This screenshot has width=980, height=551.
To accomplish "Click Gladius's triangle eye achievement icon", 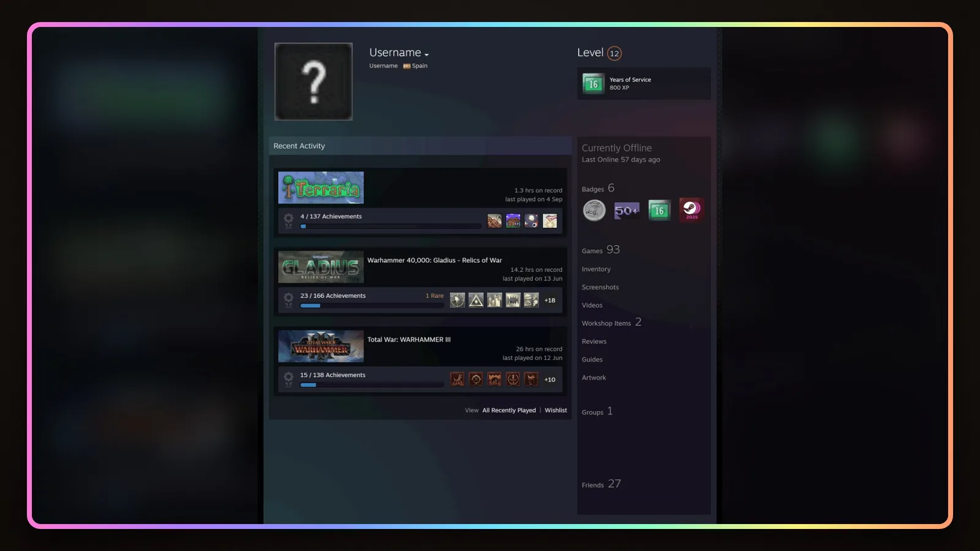I will [x=476, y=300].
